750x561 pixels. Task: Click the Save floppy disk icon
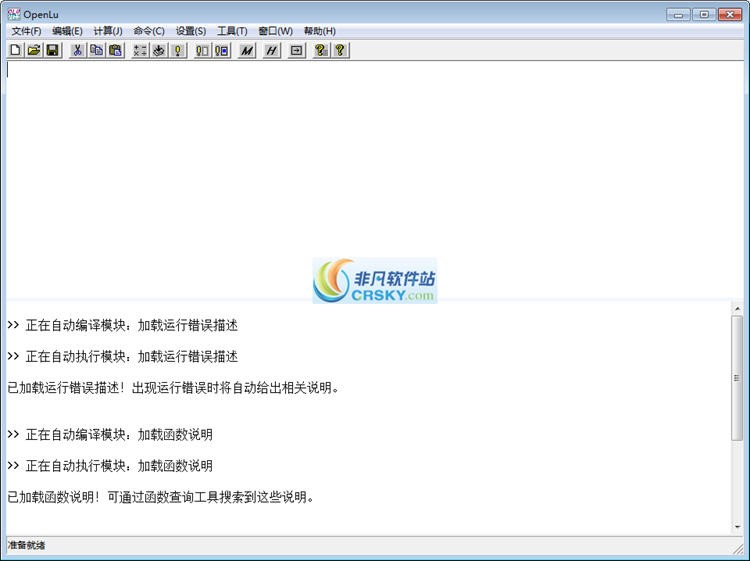coord(52,50)
